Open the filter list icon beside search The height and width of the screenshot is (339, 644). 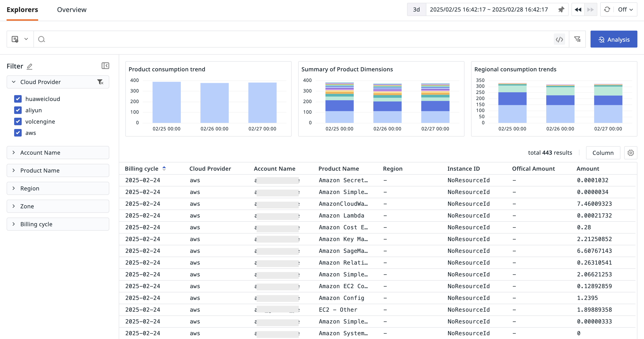pos(577,39)
